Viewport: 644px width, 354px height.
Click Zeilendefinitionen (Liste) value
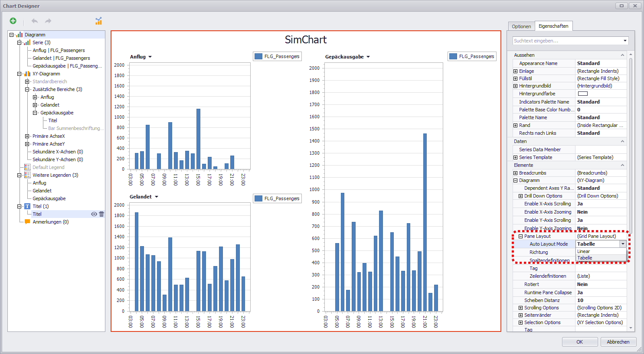click(601, 276)
